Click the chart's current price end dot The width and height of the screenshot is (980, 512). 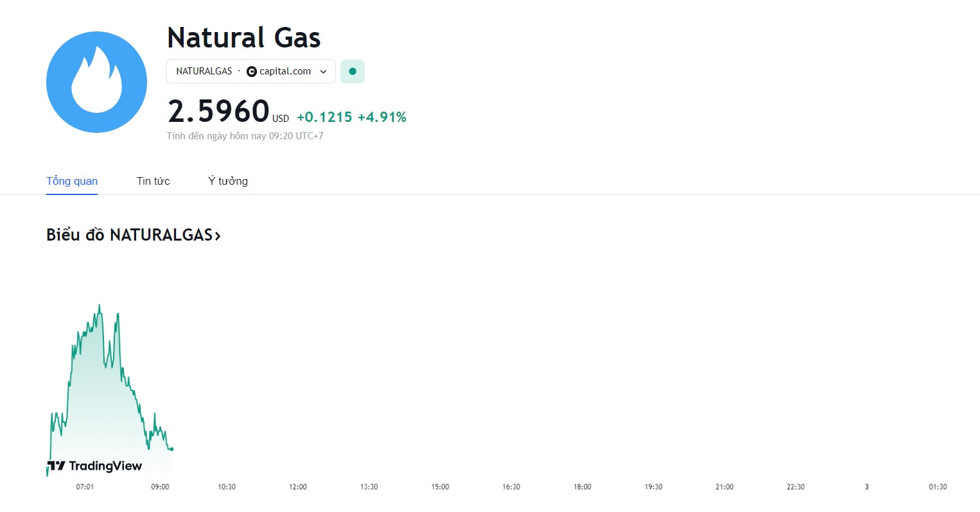point(171,449)
